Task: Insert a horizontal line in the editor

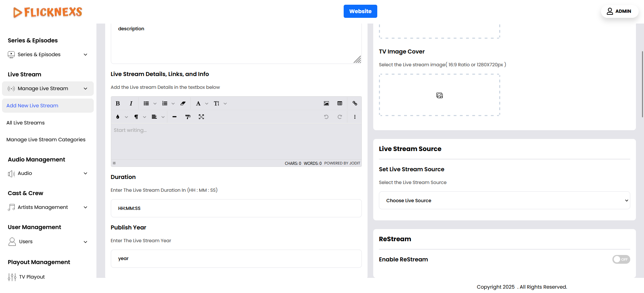Action: pos(174,117)
